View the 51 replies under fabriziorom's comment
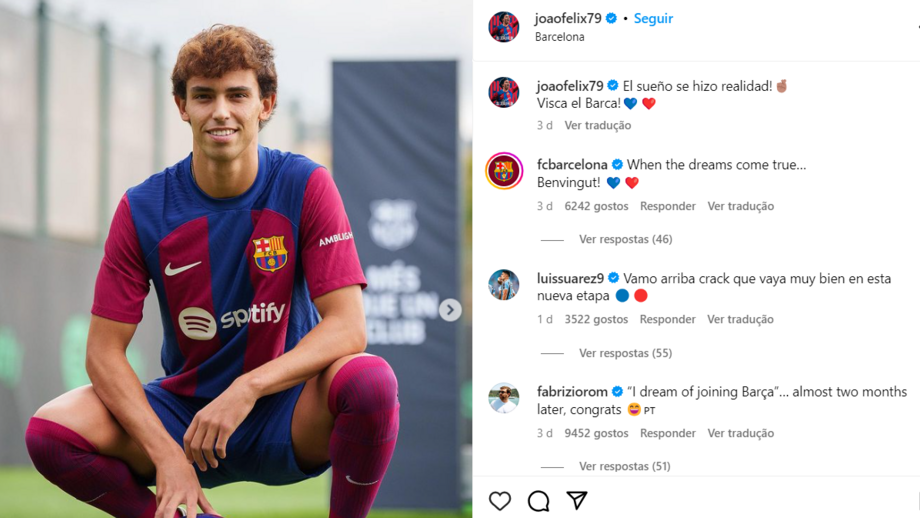This screenshot has height=518, width=920. point(624,466)
